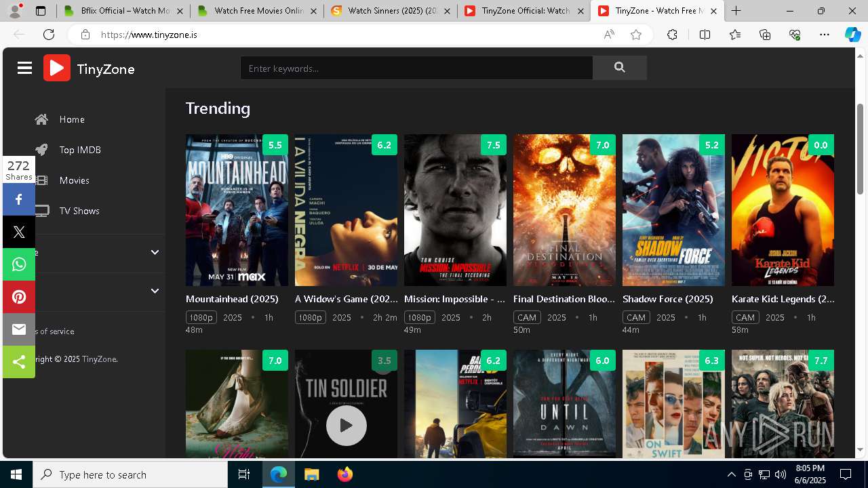Image resolution: width=868 pixels, height=488 pixels.
Task: Open Mission: Impossible title link
Action: tap(455, 299)
